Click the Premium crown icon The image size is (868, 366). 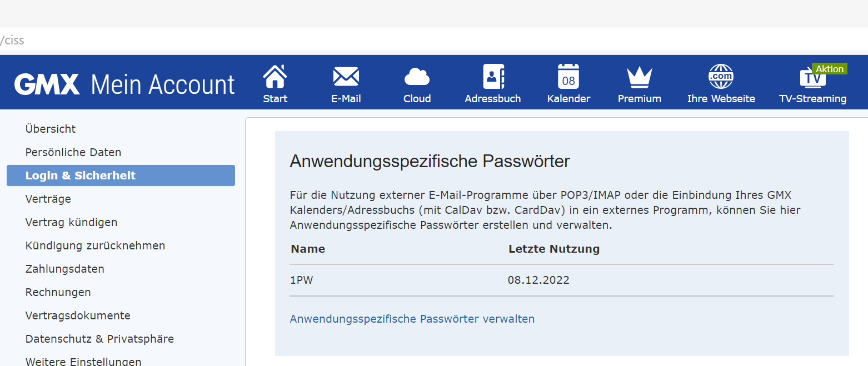tap(639, 77)
